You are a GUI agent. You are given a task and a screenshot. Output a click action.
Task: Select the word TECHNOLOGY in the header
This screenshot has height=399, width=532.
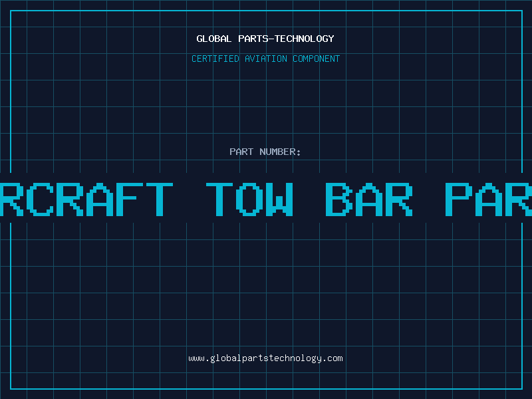tap(305, 39)
